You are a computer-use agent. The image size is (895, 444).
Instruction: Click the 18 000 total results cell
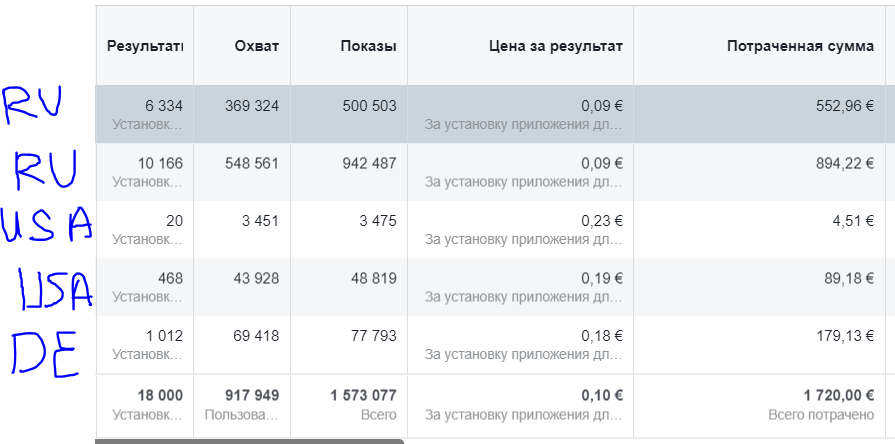[x=158, y=395]
